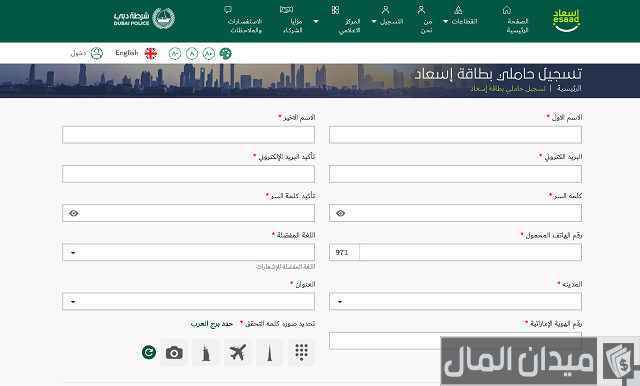Click the تأكيد كلمة السر password field
Viewport: 640px width, 386px height.
point(188,213)
